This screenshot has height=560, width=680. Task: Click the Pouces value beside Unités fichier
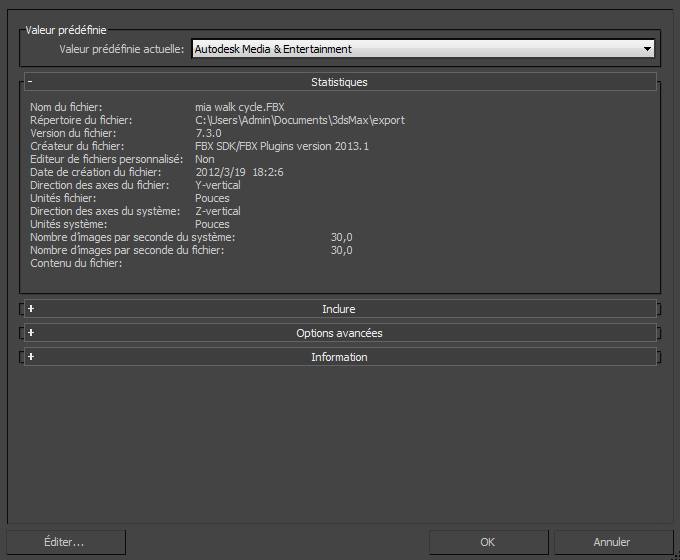212,198
